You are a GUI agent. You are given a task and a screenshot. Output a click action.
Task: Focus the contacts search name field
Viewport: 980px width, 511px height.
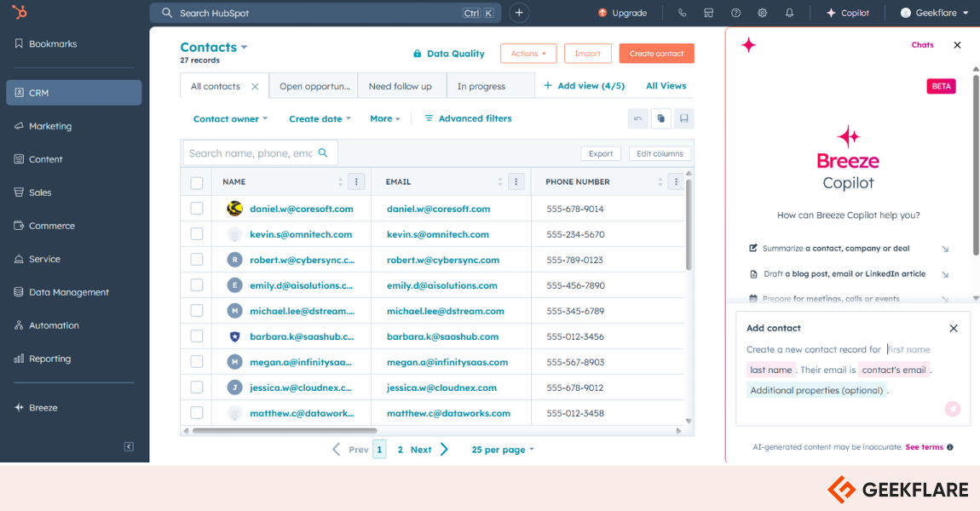click(260, 153)
